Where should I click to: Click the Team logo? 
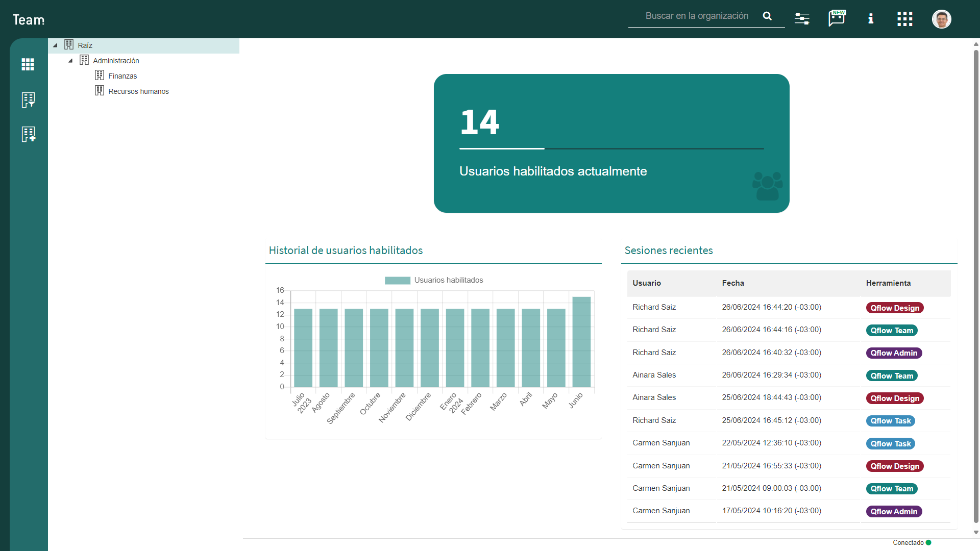pyautogui.click(x=29, y=20)
